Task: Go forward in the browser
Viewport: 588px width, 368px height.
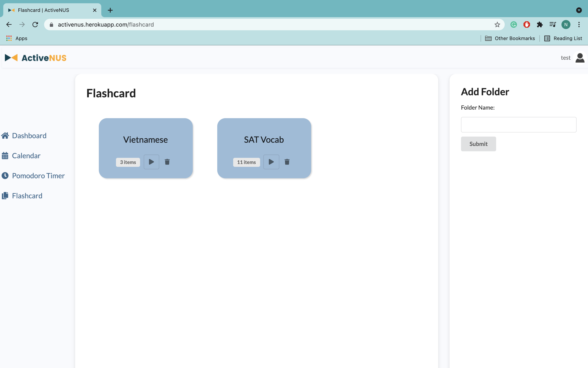Action: point(22,25)
